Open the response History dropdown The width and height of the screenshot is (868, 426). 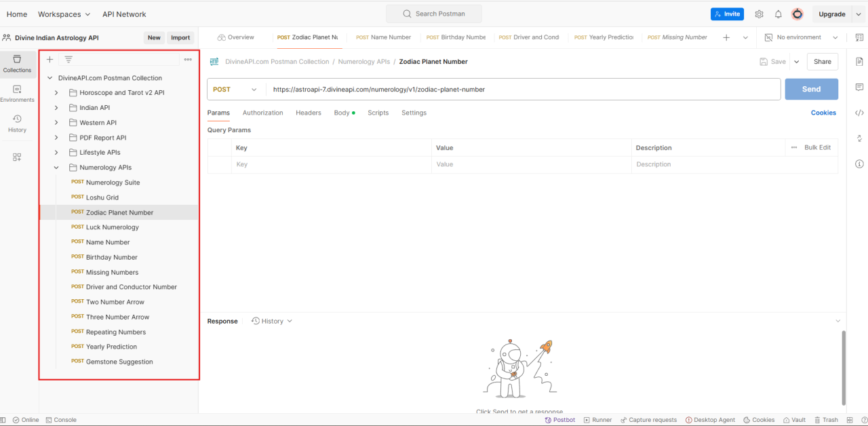click(272, 322)
